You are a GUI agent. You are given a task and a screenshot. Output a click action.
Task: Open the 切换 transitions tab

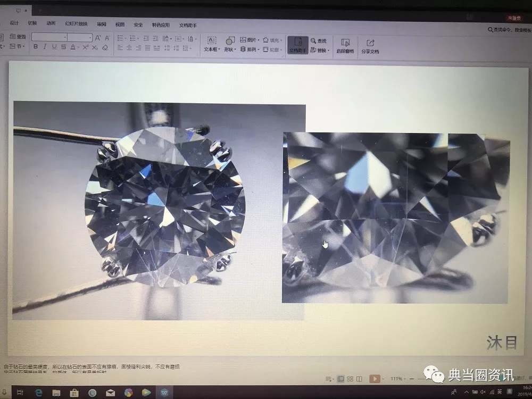click(x=32, y=23)
